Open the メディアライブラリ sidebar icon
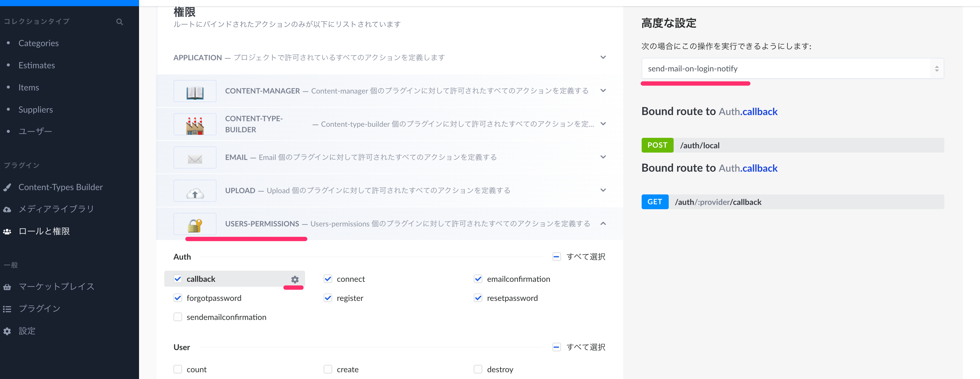Image resolution: width=980 pixels, height=379 pixels. tap(7, 209)
